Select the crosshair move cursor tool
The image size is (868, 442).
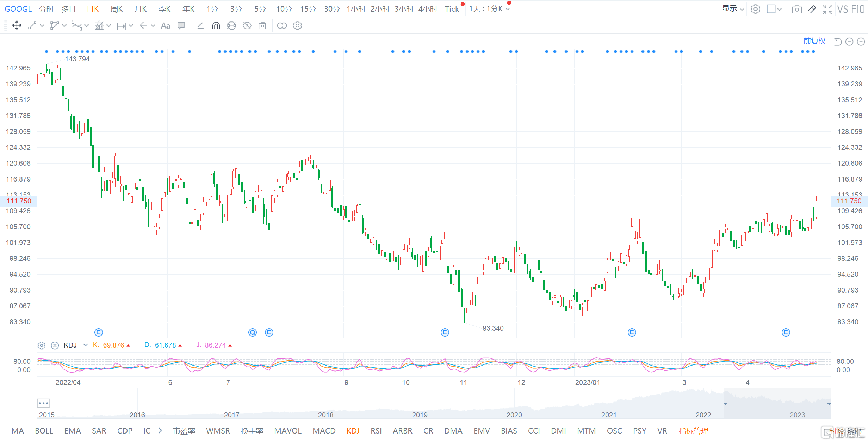click(17, 25)
